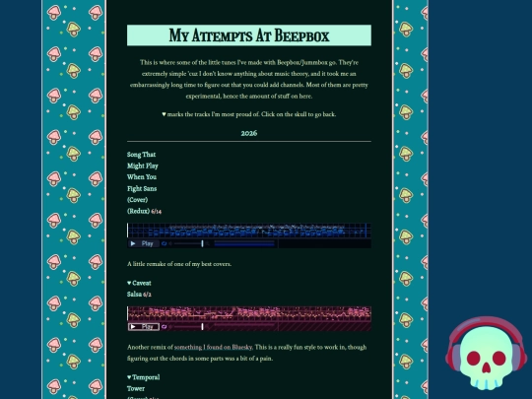
Task: Click the speaker volume icon in the blue player
Action: click(x=170, y=243)
